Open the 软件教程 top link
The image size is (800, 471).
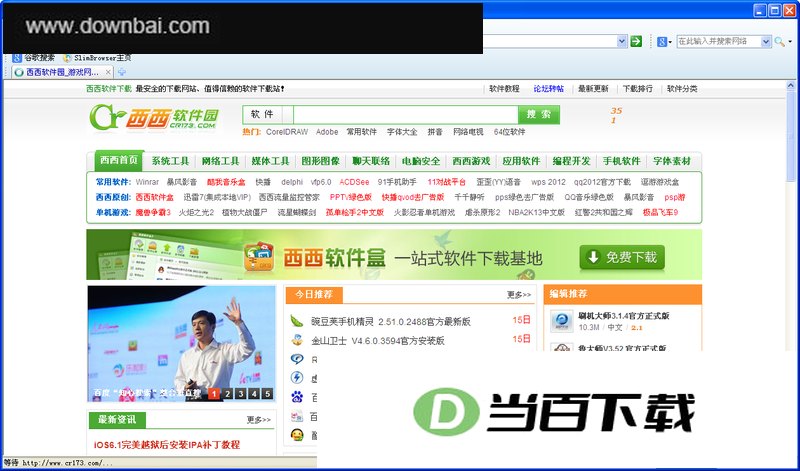504,89
